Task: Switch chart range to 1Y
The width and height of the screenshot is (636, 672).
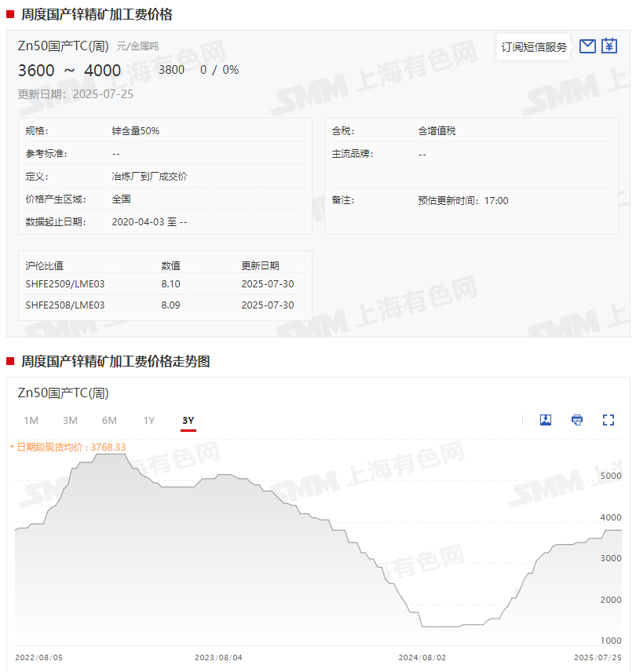Action: pos(148,421)
